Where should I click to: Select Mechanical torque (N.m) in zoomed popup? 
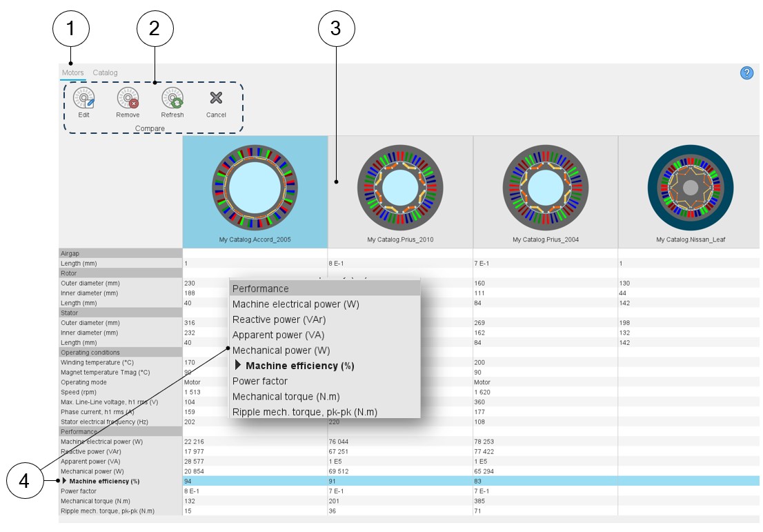click(x=286, y=397)
